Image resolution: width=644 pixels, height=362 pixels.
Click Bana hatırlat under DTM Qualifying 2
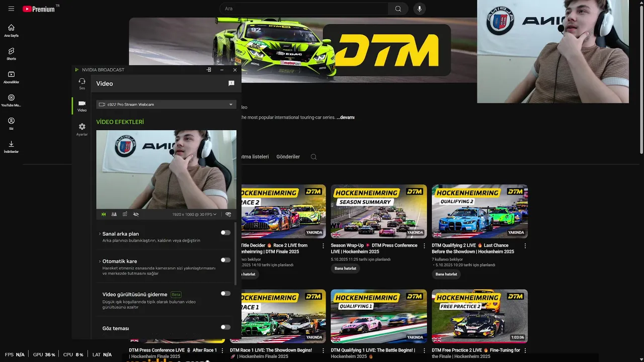(446, 274)
